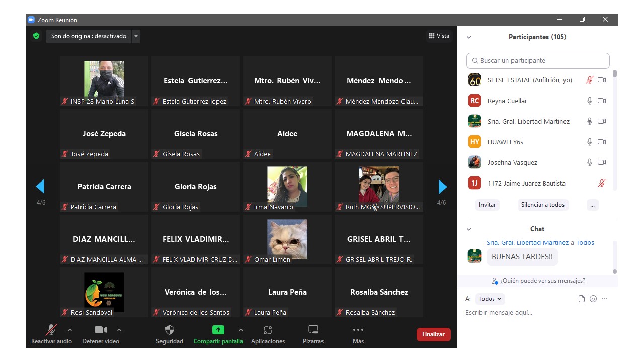The height and width of the screenshot is (362, 644).
Task: Click the people icon beside ¿Quién puede ver sus mensajes?
Action: [495, 281]
